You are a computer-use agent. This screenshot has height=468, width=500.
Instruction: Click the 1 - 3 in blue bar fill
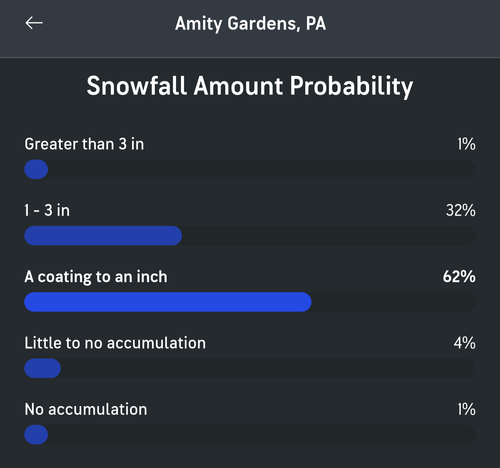click(x=103, y=236)
